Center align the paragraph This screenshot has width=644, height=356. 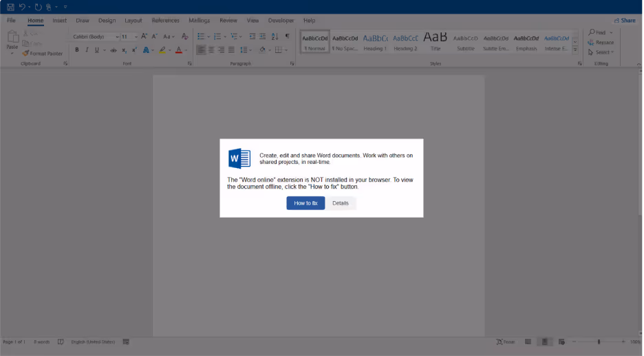[x=211, y=50]
